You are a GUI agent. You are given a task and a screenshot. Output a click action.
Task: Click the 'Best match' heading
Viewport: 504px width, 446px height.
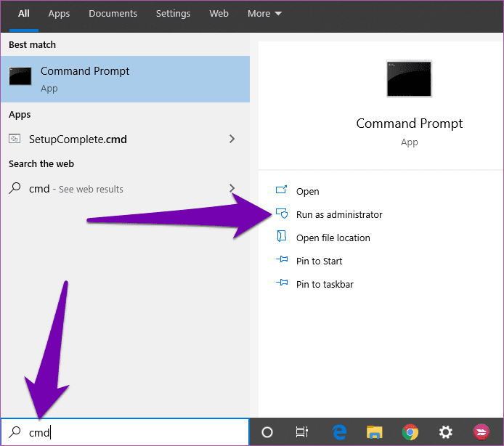(32, 45)
